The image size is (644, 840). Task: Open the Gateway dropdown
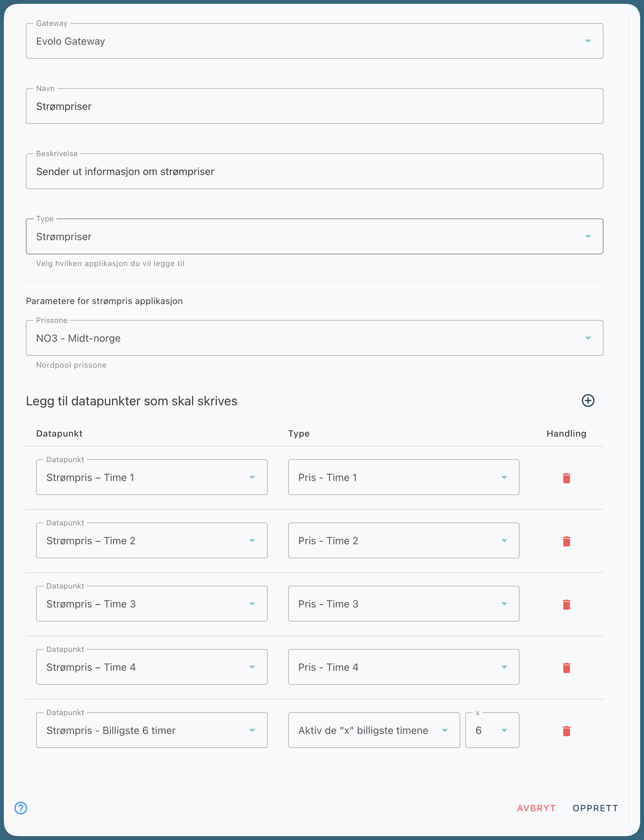point(314,41)
